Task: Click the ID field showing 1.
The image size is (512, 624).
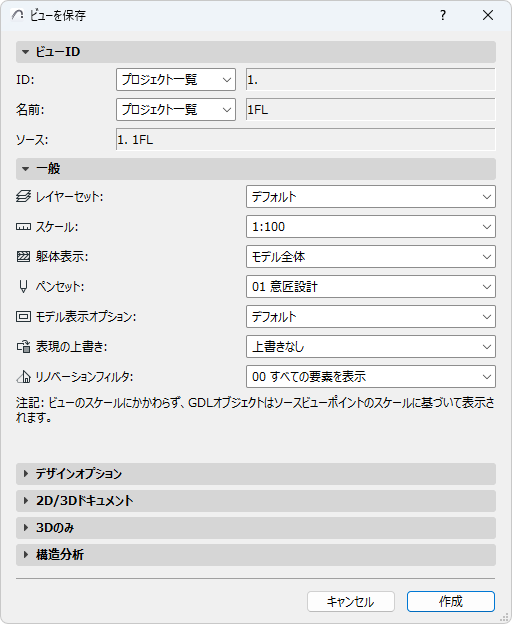Action: [371, 80]
